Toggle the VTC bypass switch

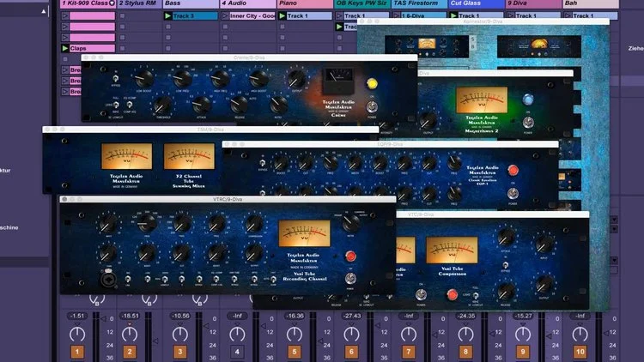(x=506, y=266)
